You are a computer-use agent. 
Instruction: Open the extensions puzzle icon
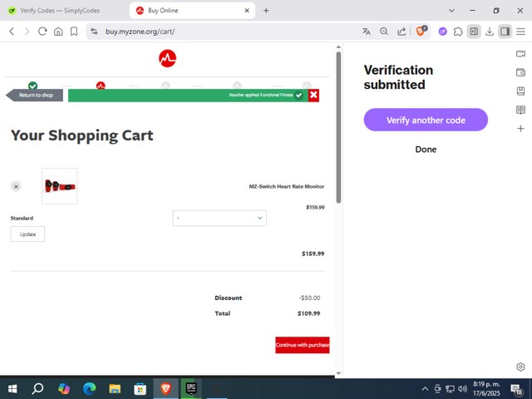point(458,32)
